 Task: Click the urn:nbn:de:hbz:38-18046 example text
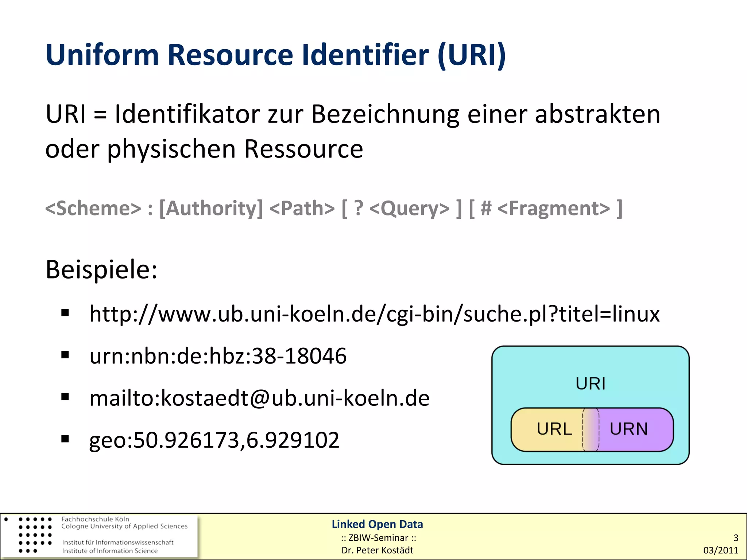(218, 356)
